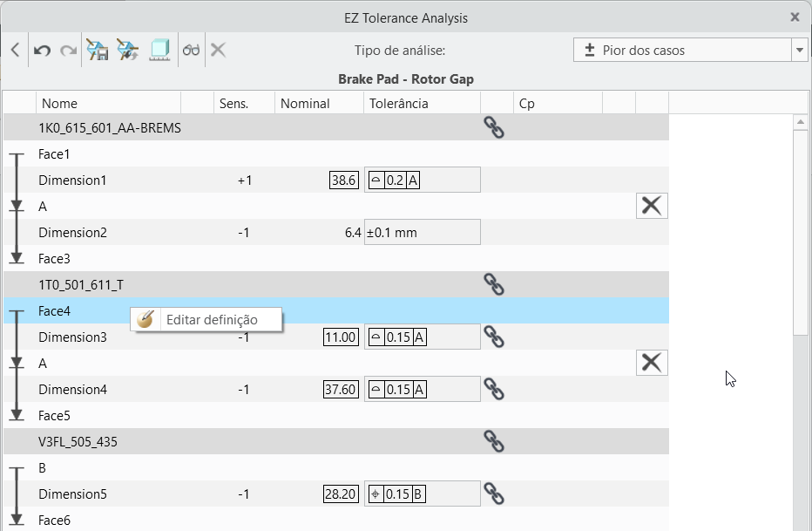The image size is (812, 531).
Task: Choose Editar definição from context menu
Action: click(x=206, y=320)
